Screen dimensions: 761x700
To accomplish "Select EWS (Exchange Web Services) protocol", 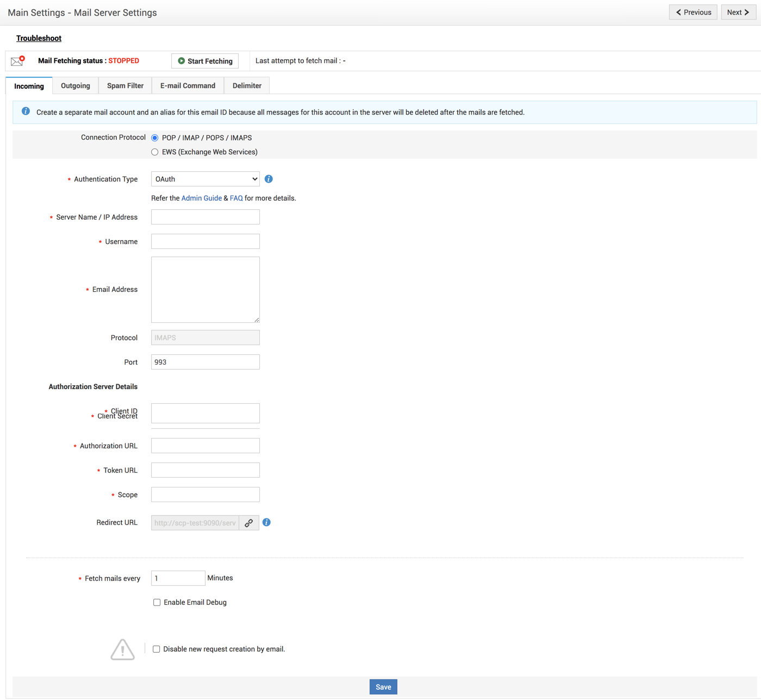I will tap(155, 152).
